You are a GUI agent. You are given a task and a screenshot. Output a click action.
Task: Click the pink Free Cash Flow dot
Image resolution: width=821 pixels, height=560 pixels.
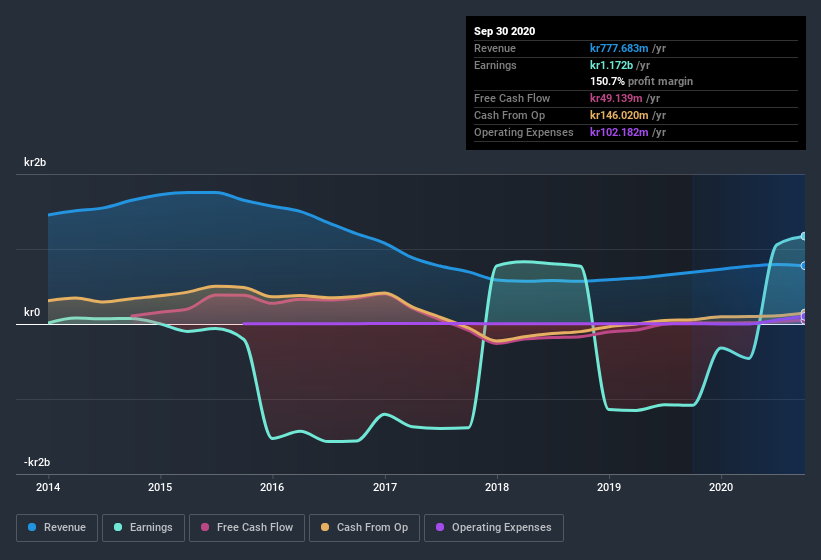tap(206, 527)
